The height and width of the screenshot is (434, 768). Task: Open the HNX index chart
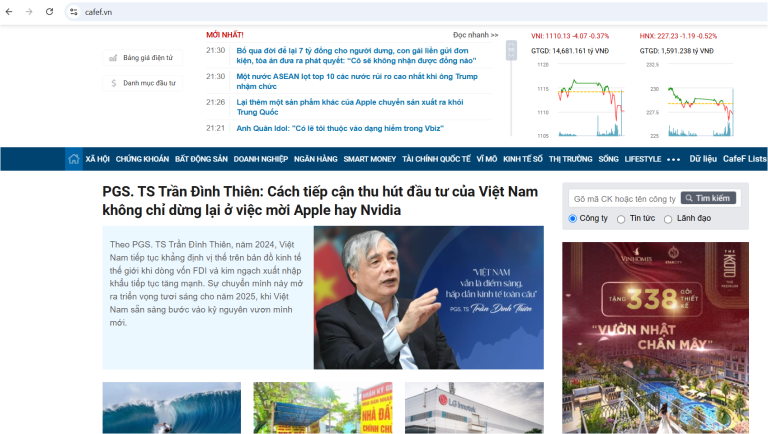[x=690, y=100]
